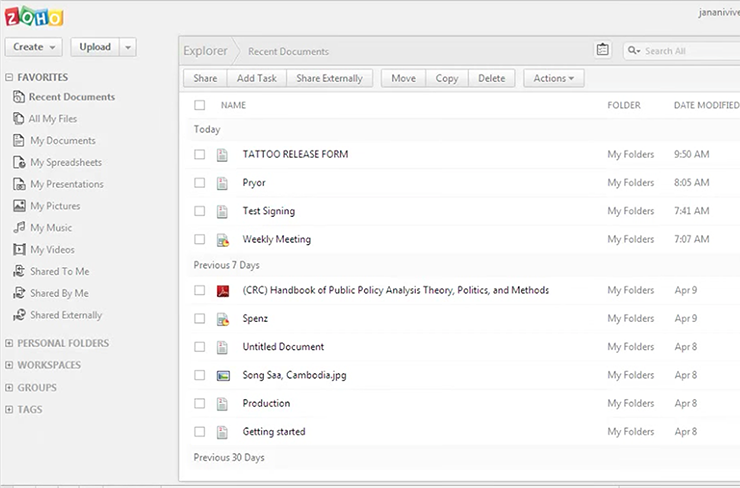Focus the Search All input field
Screen dimensions: 740x488
[690, 51]
